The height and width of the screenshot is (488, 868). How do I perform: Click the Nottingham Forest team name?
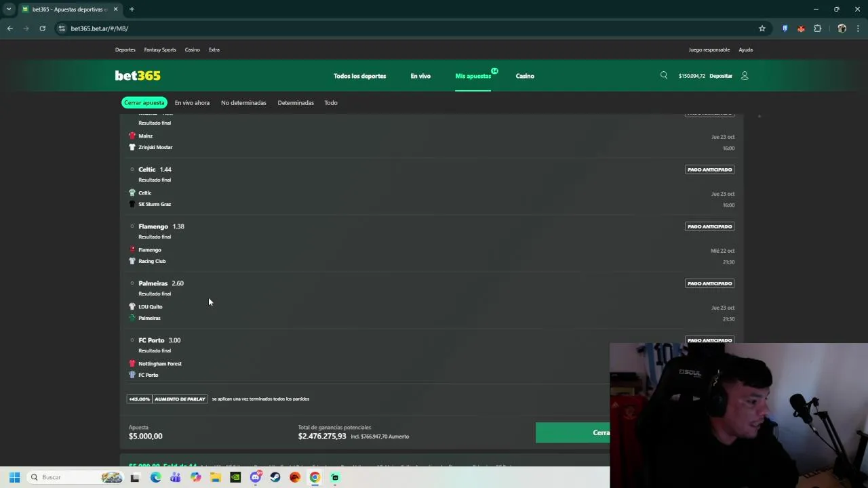160,363
